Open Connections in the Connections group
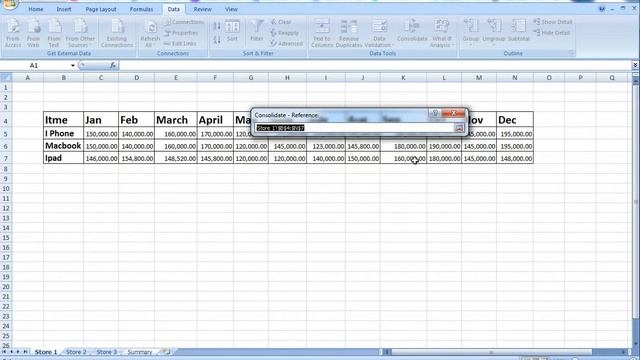The height and width of the screenshot is (360, 640). pos(184,22)
